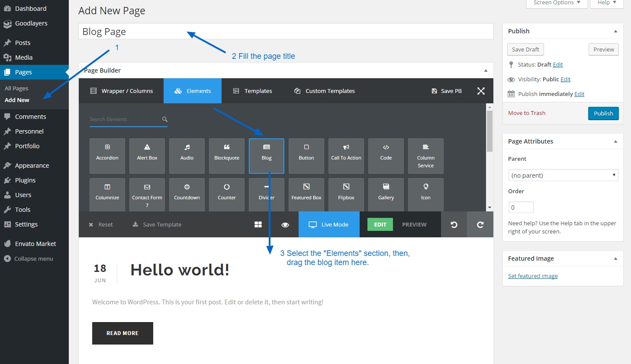Close the page builder with X icon

click(481, 91)
